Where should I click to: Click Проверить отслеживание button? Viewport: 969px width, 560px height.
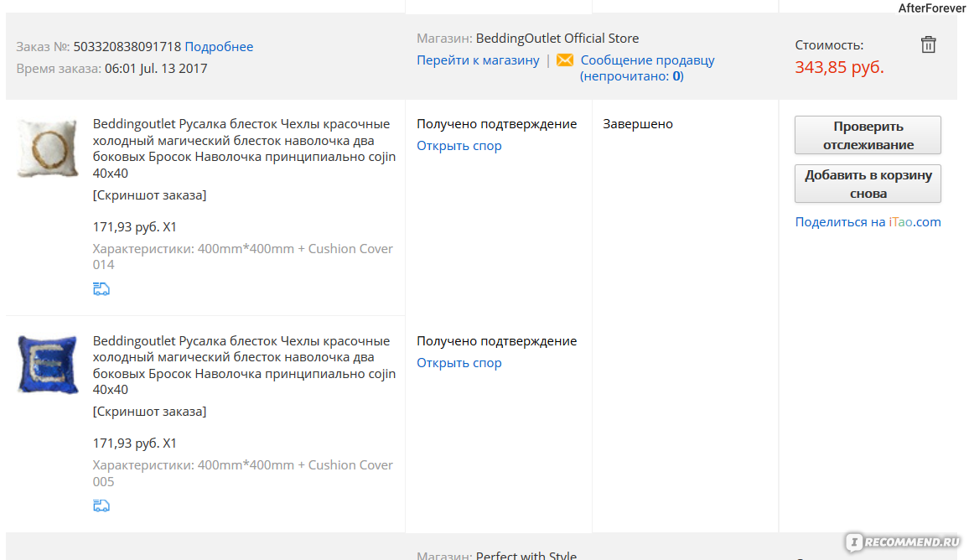pos(868,135)
